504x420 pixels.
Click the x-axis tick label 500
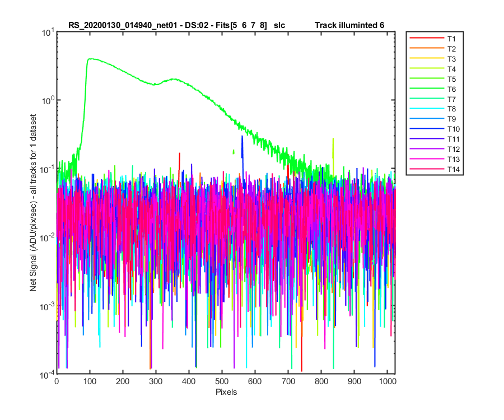(222, 381)
